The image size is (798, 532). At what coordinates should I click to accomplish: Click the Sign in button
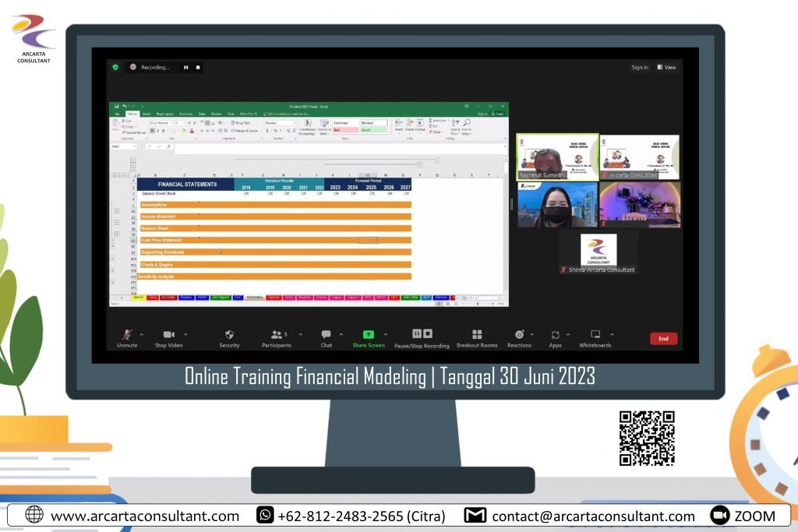(x=640, y=68)
